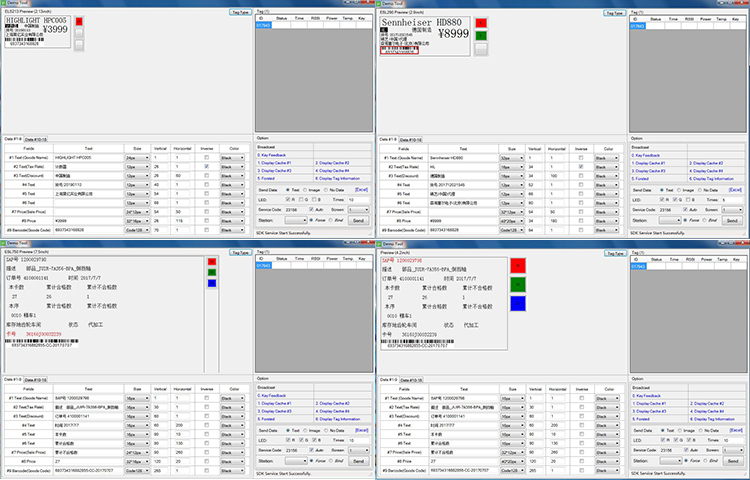Open Color dropdown for #8 Price row in ESL213 window

pyautogui.click(x=233, y=220)
